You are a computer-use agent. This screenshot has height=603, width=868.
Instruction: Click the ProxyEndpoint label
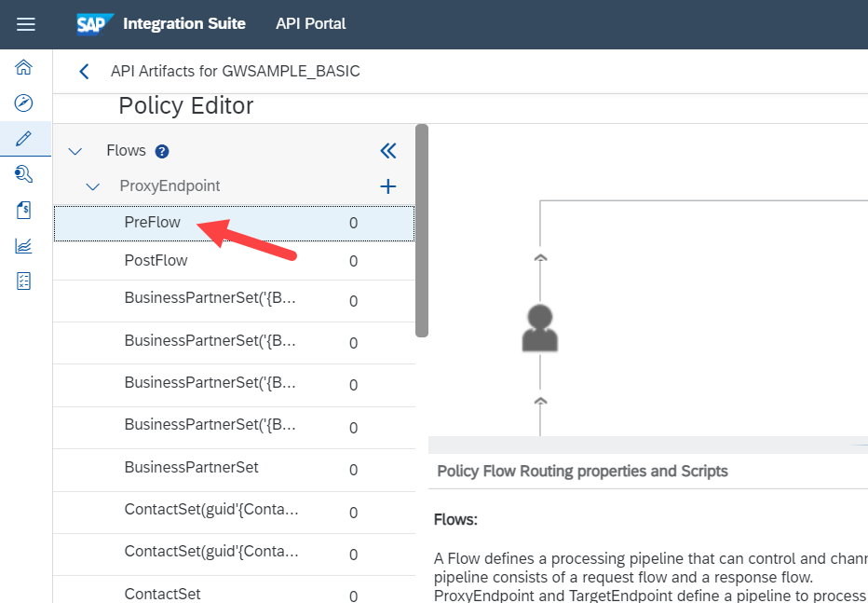pos(170,186)
